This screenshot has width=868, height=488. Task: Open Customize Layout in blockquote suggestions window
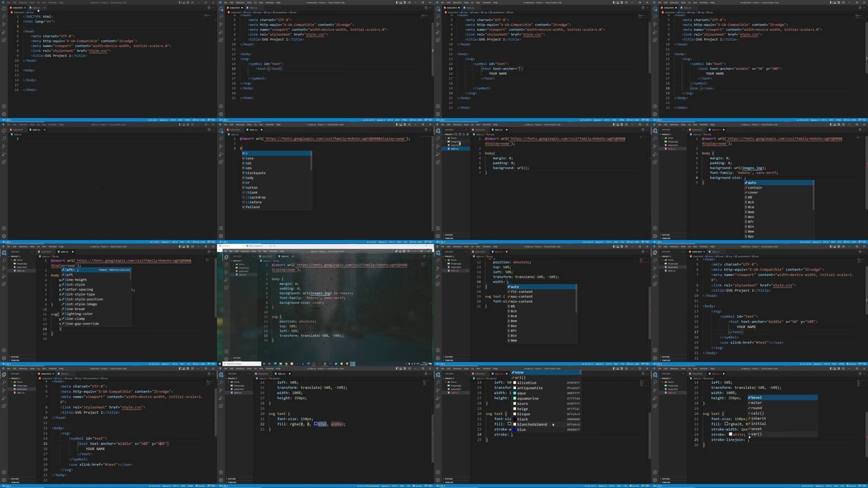click(409, 125)
